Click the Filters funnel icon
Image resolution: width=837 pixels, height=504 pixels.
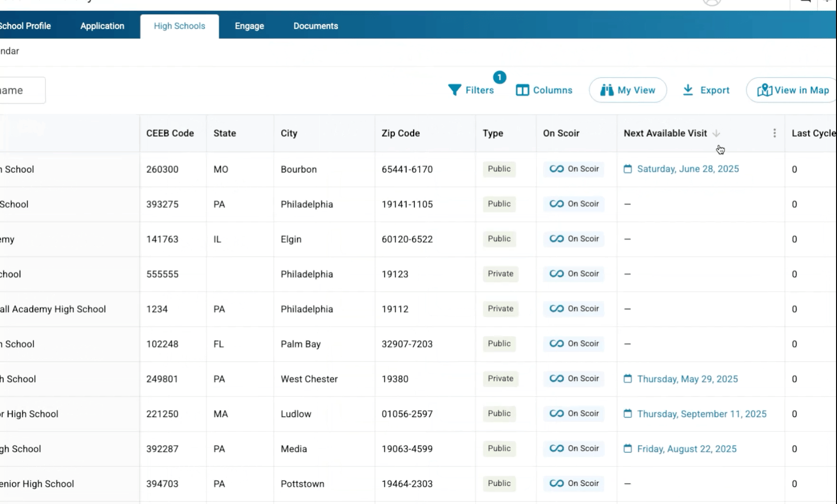455,90
